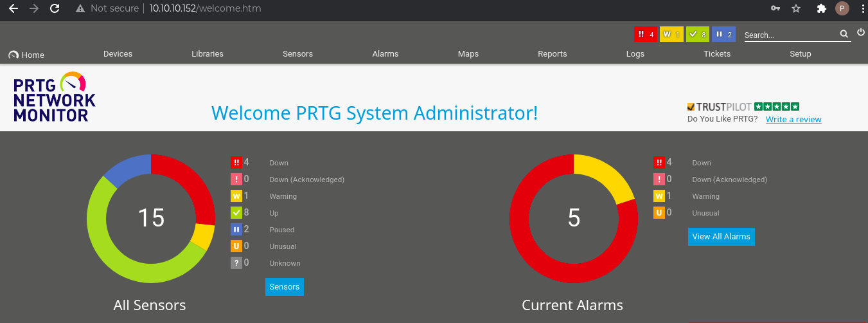Click the Welcome PRTG System Administrator heading
Image resolution: width=868 pixels, height=323 pixels.
(375, 113)
